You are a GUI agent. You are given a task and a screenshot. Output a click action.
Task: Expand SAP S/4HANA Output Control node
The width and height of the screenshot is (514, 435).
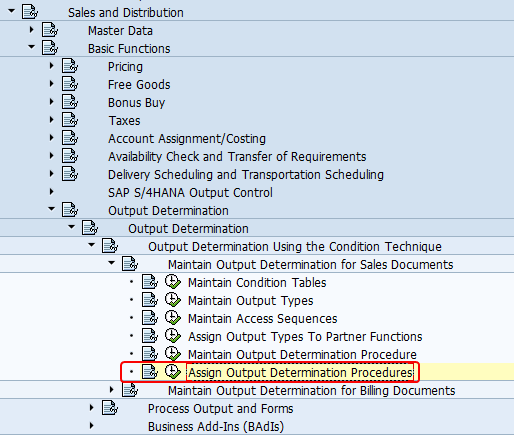coord(52,192)
